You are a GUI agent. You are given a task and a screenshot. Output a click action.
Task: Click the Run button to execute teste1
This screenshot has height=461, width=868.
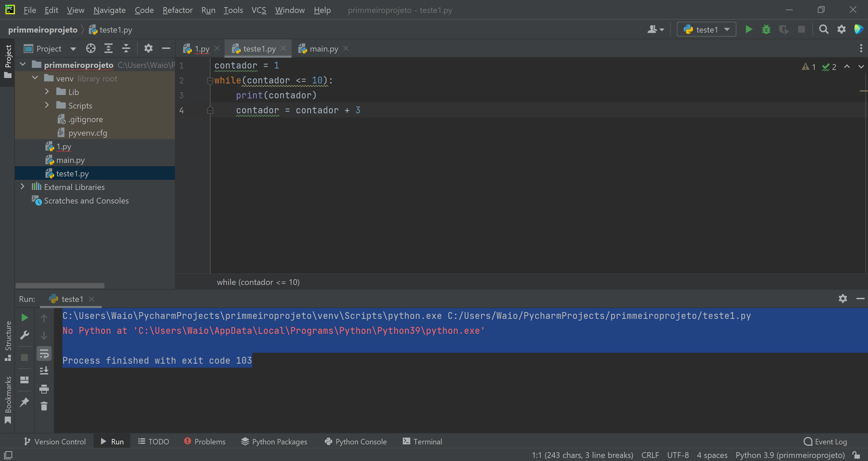tap(749, 30)
